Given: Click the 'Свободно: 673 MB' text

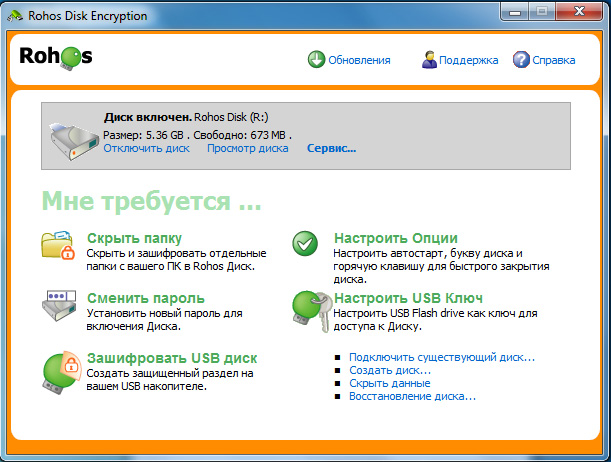Looking at the screenshot, I should [240, 135].
